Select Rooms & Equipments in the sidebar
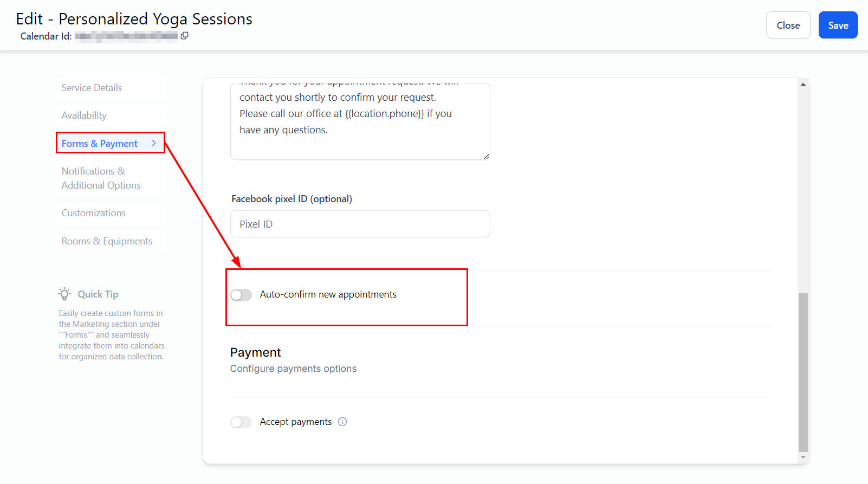 click(x=107, y=241)
